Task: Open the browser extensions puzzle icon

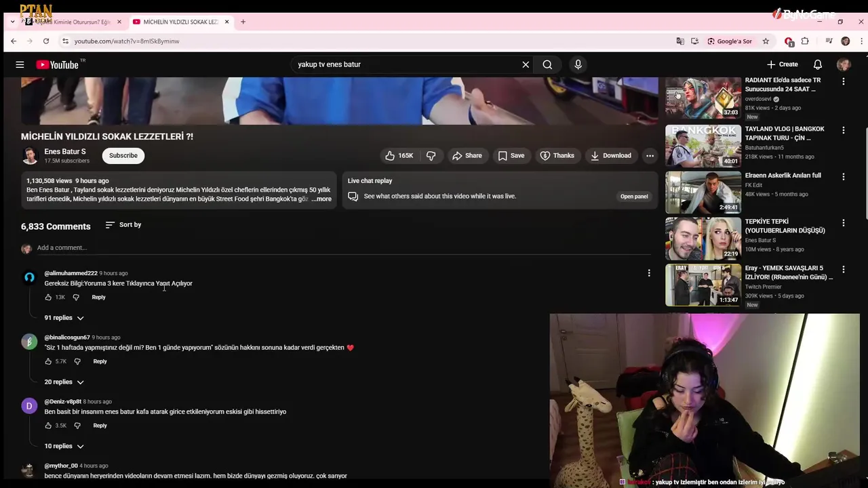Action: [805, 41]
